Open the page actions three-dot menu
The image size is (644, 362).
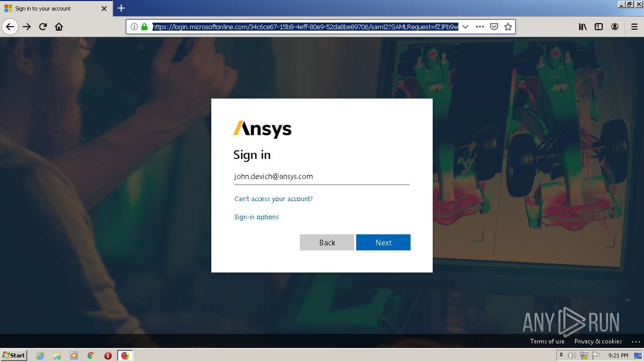(x=480, y=27)
